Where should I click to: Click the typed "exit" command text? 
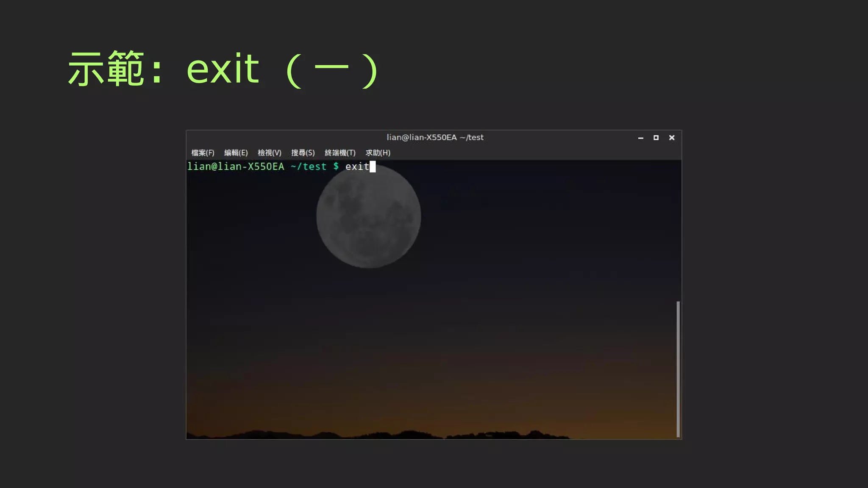tap(357, 167)
